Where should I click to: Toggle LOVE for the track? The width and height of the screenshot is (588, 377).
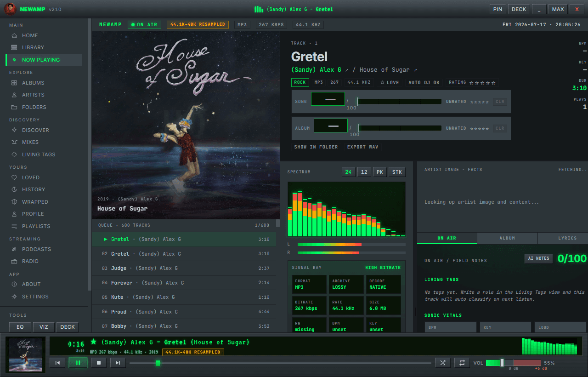coord(390,83)
